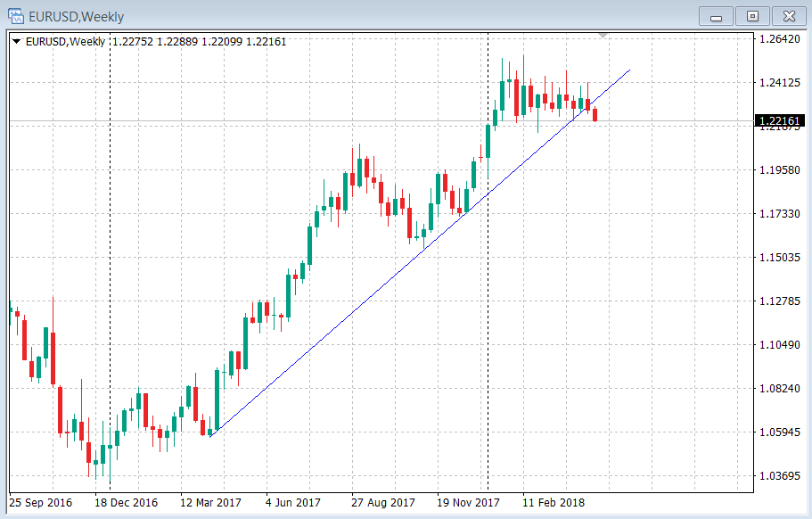This screenshot has height=519, width=812.
Task: Click the 11 Feb 2018 date label
Action: point(554,502)
